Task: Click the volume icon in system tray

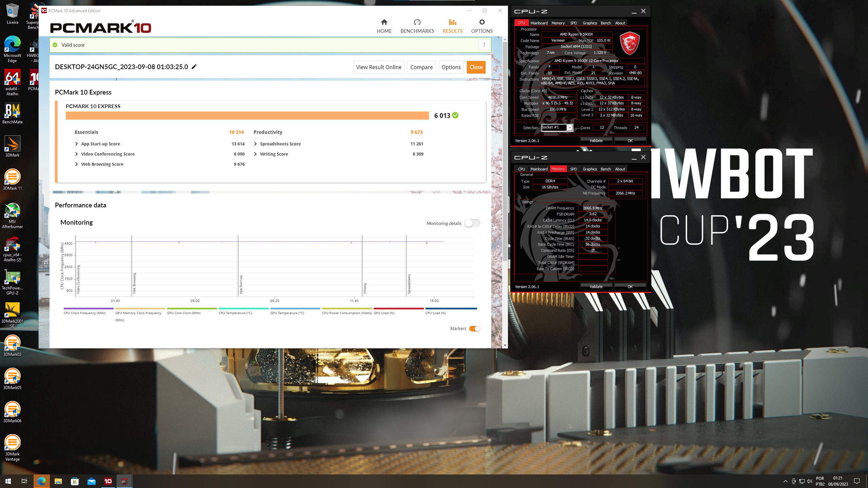Action: point(810,481)
